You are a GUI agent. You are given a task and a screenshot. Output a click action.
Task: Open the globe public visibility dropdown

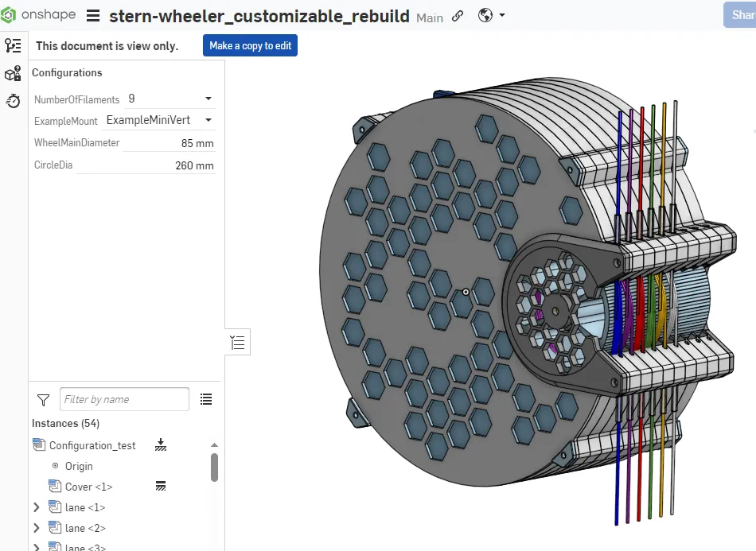click(492, 16)
